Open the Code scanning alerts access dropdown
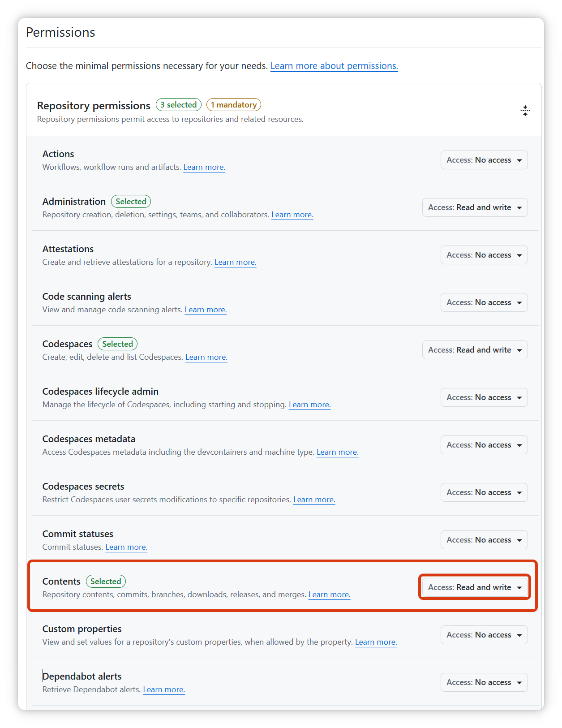Viewport: 562px width, 728px height. coord(484,302)
